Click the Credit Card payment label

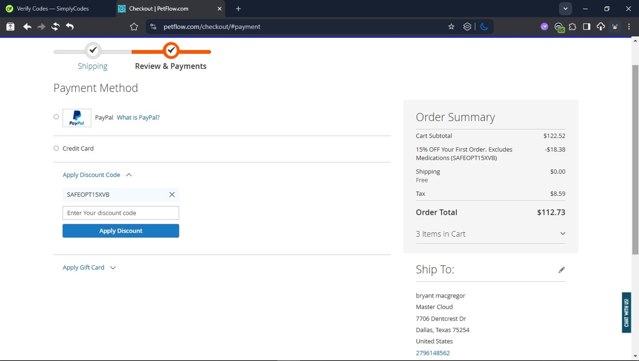(x=78, y=148)
